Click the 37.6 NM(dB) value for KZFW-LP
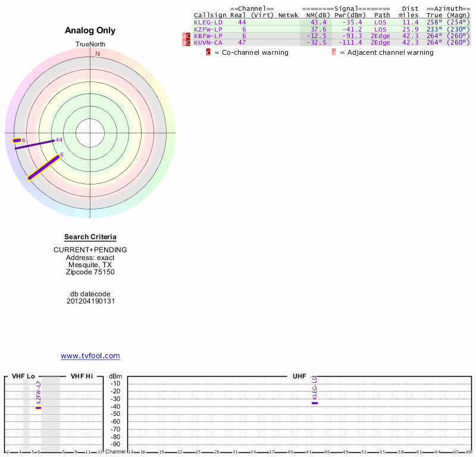 click(318, 29)
